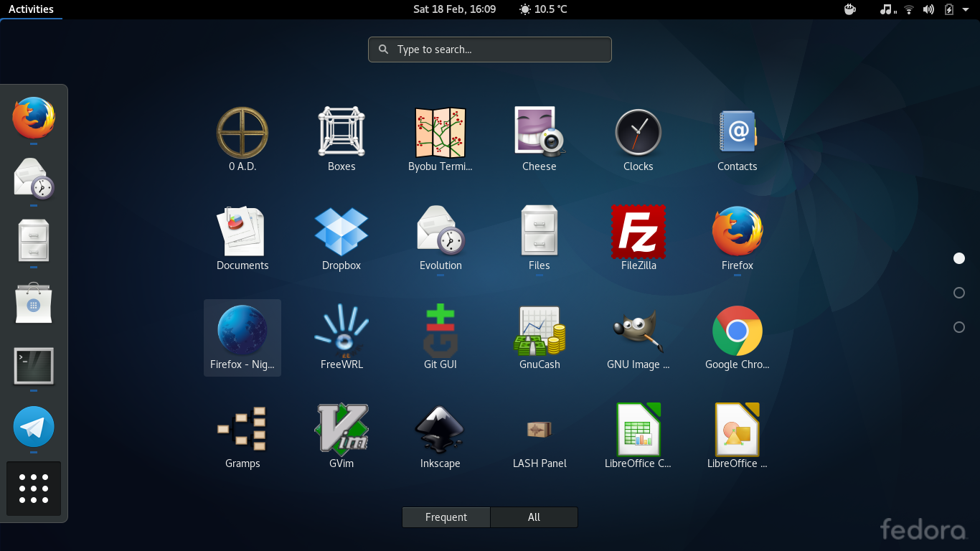Start Byobu Terminal app

[x=440, y=133]
